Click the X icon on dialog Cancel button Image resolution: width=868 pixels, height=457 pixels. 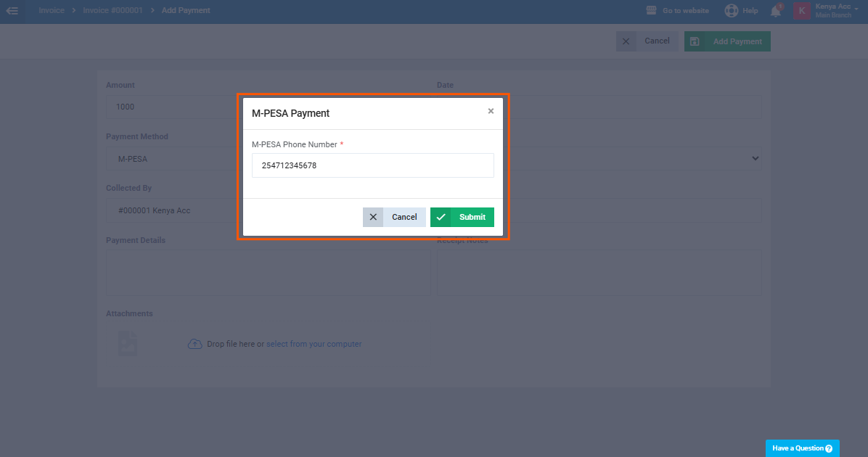click(x=373, y=217)
